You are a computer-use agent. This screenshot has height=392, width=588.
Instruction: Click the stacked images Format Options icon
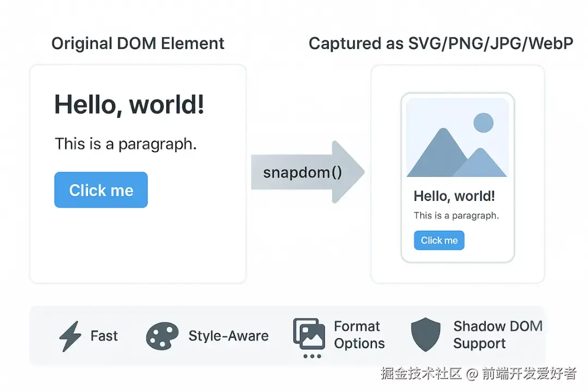309,333
